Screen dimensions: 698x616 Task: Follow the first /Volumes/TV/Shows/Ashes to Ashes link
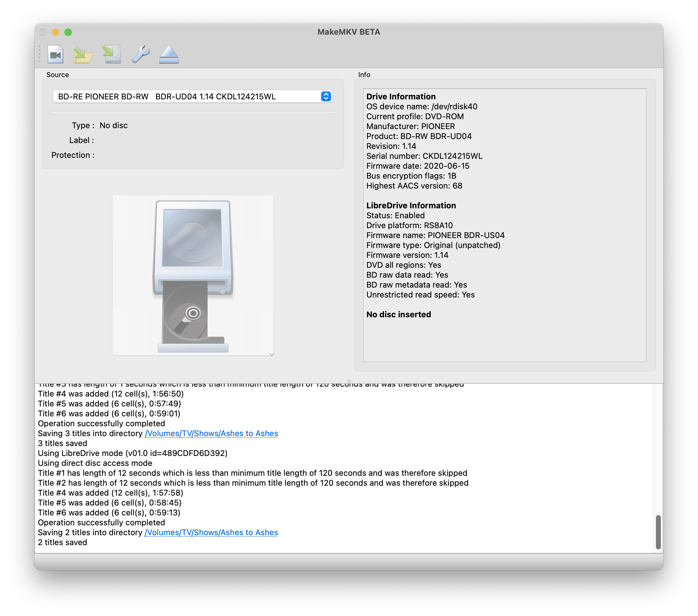(x=211, y=433)
